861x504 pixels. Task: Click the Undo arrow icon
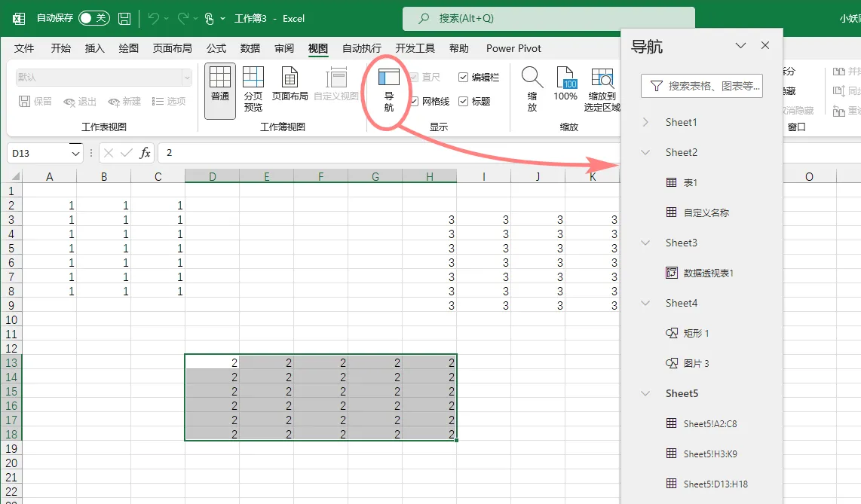pyautogui.click(x=154, y=19)
